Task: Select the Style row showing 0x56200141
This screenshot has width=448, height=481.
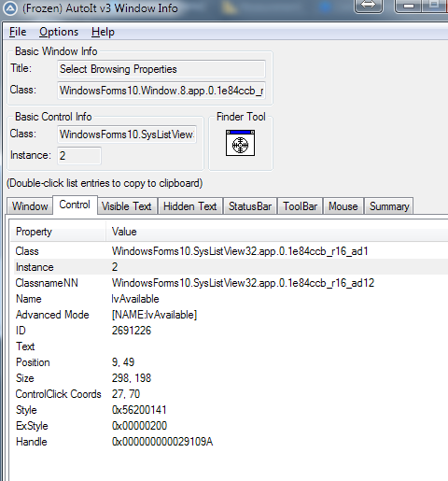Action: click(231, 410)
